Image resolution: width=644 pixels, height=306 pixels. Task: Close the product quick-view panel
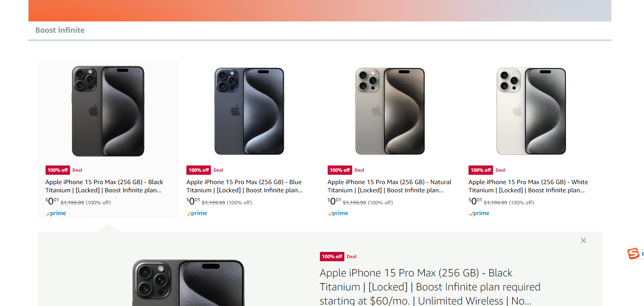coord(583,241)
